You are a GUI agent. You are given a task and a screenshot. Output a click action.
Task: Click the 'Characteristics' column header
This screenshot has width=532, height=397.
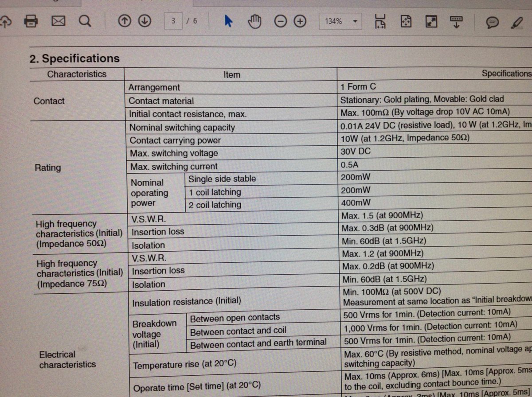77,74
